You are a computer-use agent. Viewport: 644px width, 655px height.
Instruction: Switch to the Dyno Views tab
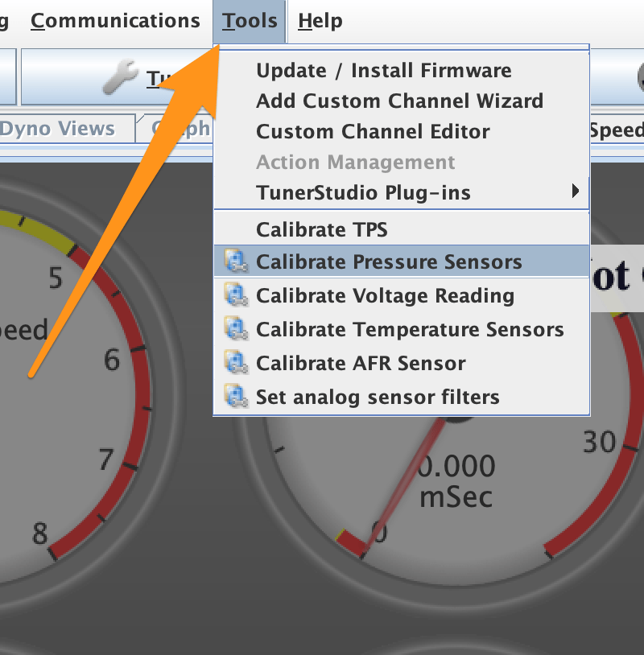[57, 128]
